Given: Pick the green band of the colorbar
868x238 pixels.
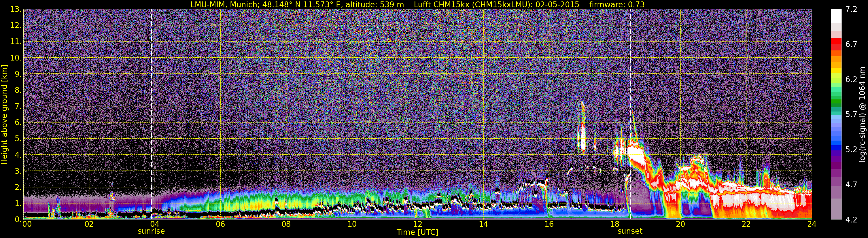Looking at the screenshot, I should [836, 101].
